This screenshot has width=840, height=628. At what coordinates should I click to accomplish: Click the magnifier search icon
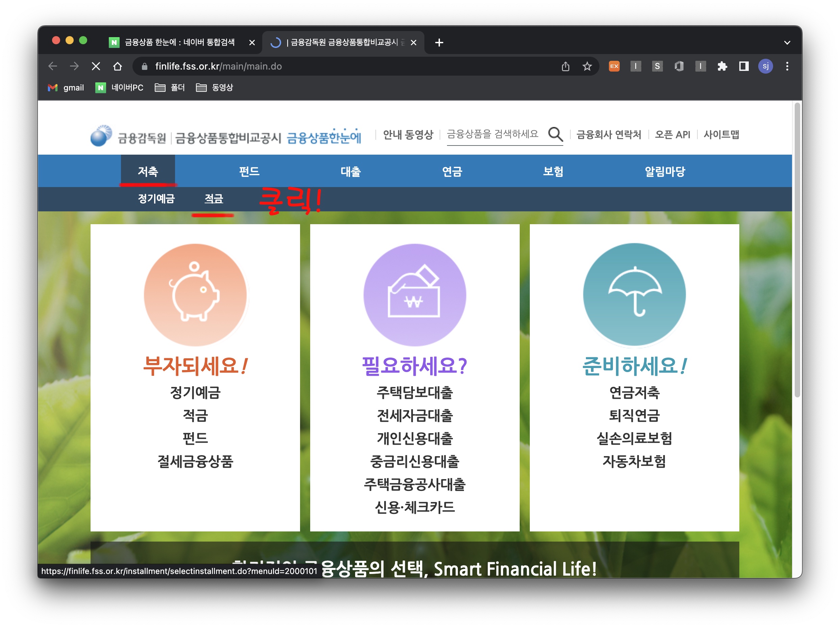coord(555,134)
